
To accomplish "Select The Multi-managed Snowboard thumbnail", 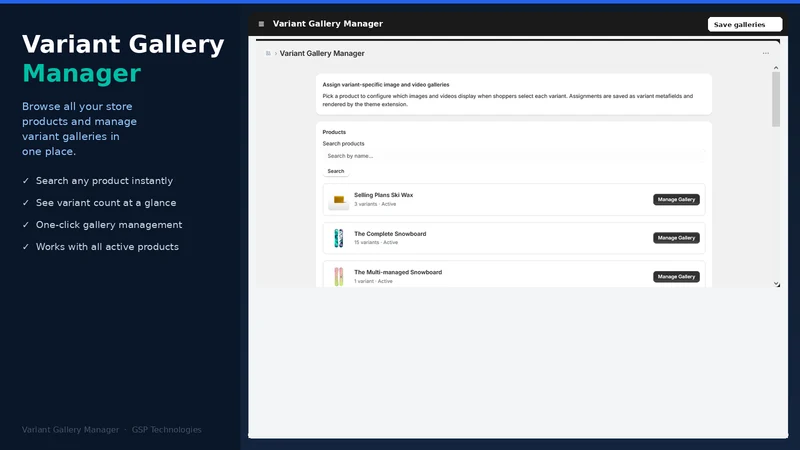I will coord(339,277).
